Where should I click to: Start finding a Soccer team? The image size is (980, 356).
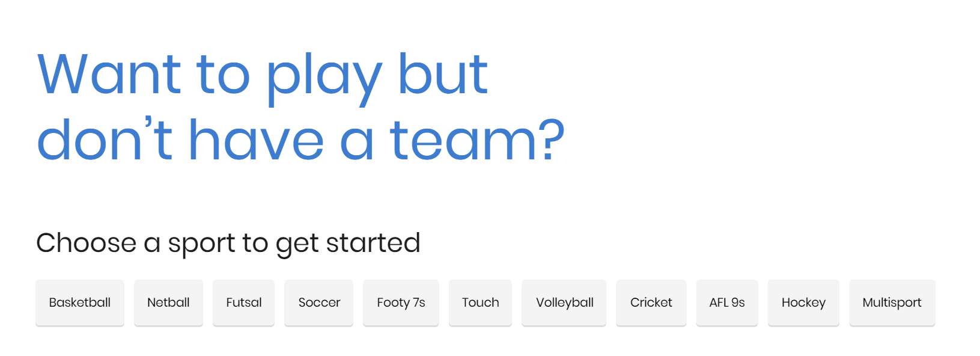[319, 302]
